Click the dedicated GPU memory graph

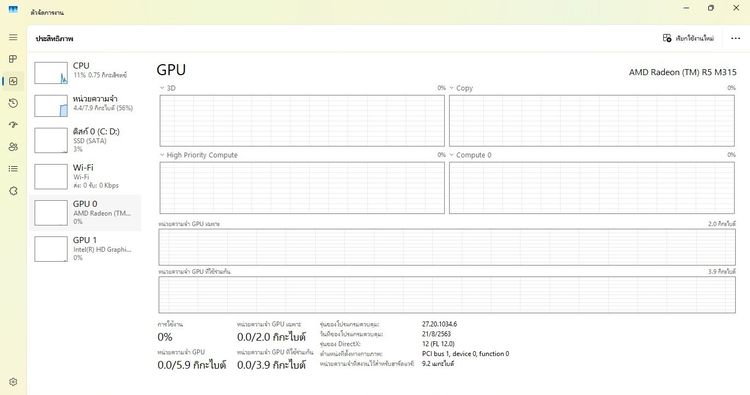coord(447,247)
